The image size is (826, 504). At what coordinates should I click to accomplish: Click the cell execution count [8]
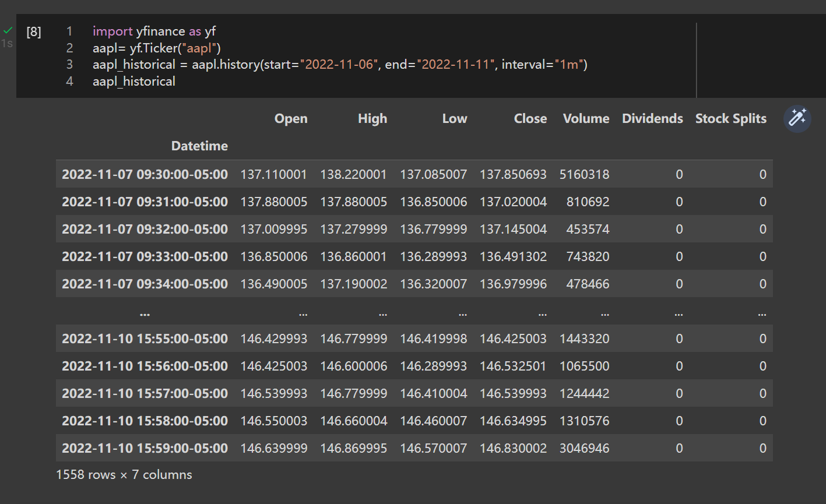(x=34, y=32)
